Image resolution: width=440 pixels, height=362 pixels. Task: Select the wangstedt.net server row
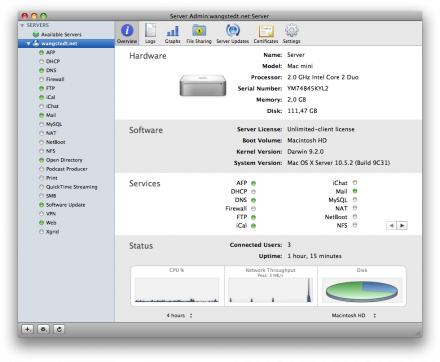click(x=66, y=43)
